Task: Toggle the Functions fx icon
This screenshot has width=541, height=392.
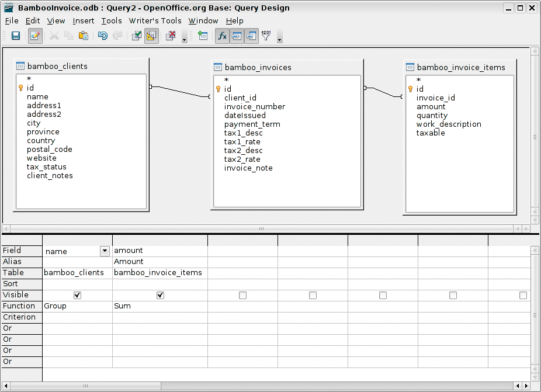Action: click(x=222, y=36)
